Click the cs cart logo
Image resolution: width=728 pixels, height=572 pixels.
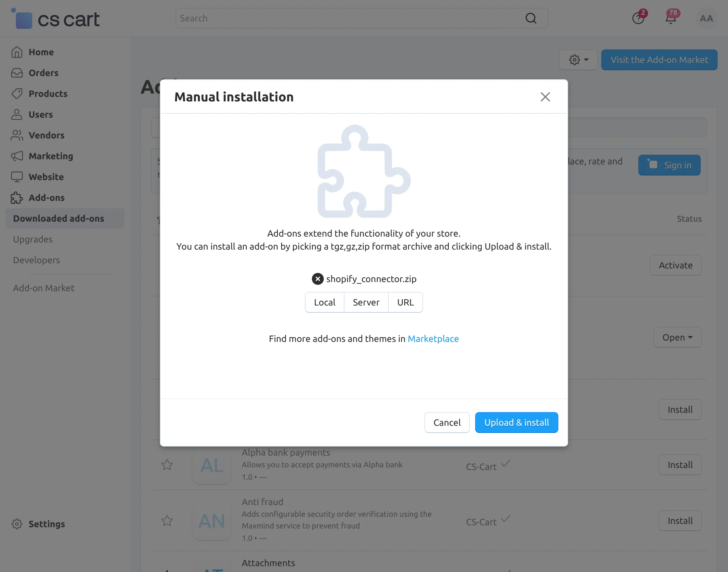tap(56, 19)
